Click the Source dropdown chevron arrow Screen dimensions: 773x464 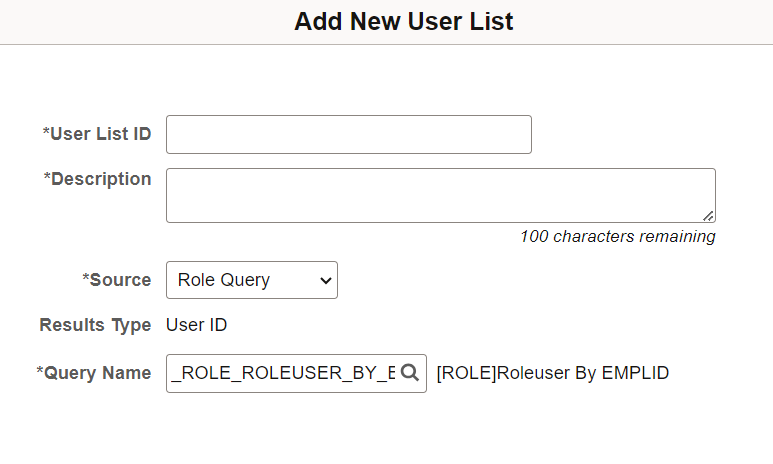325,281
